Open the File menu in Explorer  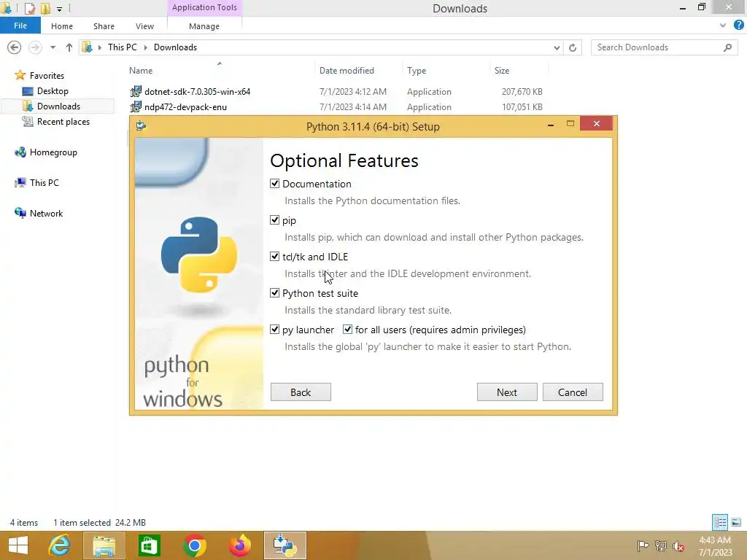click(x=20, y=26)
